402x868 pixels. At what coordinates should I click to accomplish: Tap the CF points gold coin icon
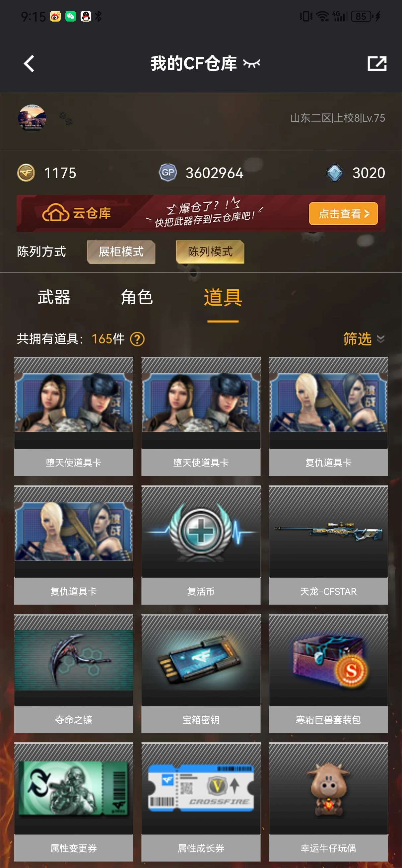pyautogui.click(x=26, y=173)
